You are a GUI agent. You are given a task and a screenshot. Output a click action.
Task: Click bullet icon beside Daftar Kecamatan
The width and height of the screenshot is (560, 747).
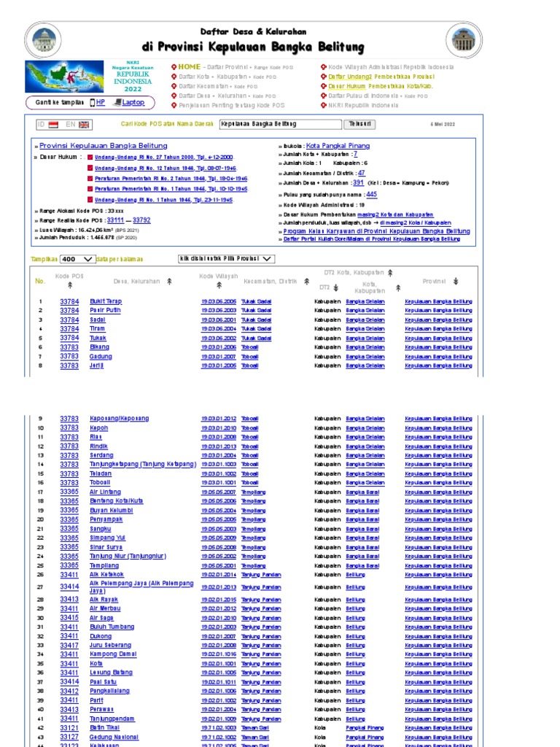(x=174, y=86)
